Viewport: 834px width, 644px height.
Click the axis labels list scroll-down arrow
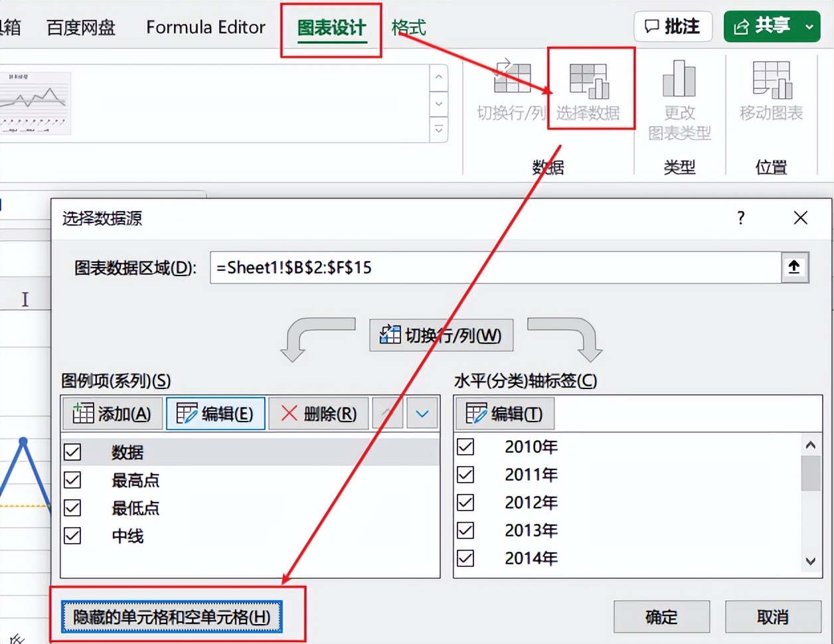pyautogui.click(x=810, y=562)
